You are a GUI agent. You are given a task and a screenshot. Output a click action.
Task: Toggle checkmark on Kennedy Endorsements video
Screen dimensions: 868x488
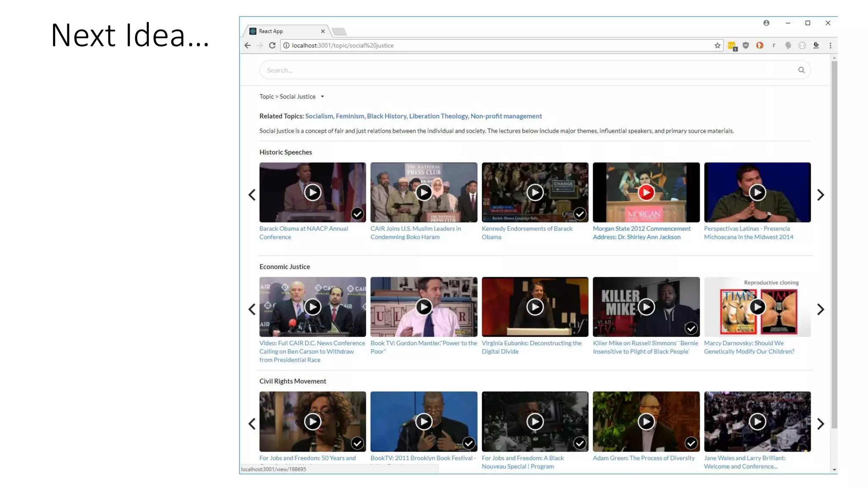579,213
